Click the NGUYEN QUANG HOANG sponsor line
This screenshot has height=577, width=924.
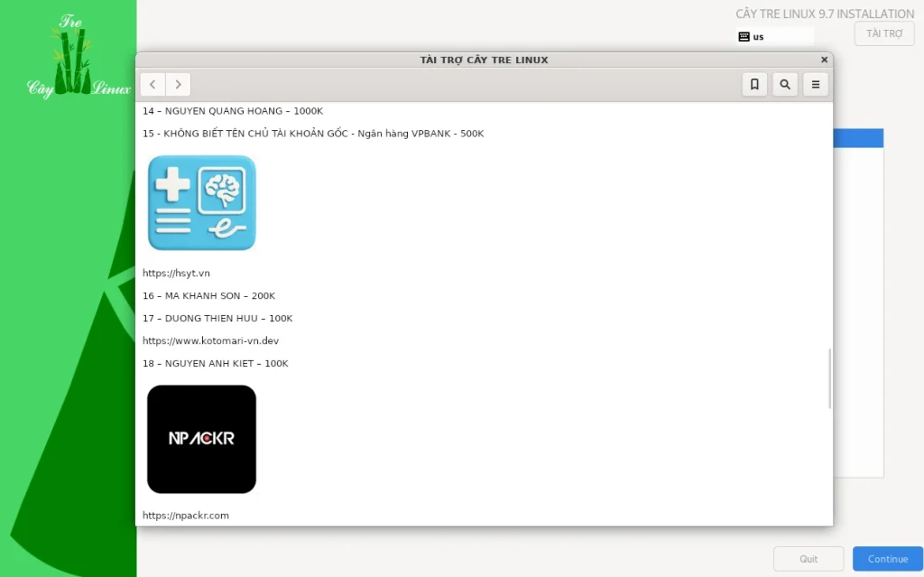click(x=232, y=111)
